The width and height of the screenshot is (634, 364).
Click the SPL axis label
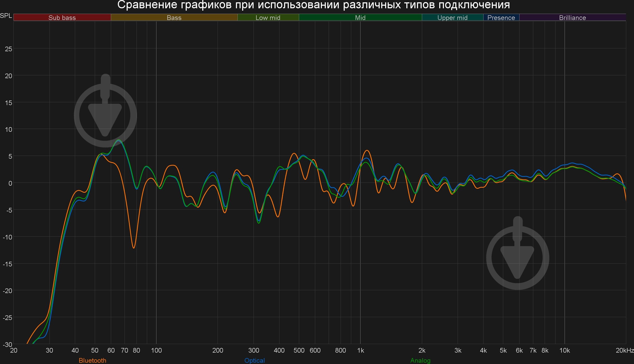[6, 16]
